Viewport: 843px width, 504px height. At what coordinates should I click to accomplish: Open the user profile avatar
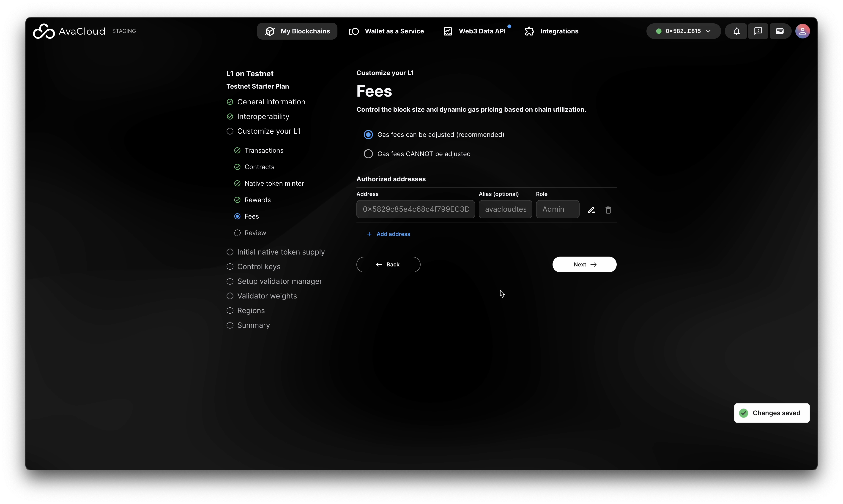[802, 31]
